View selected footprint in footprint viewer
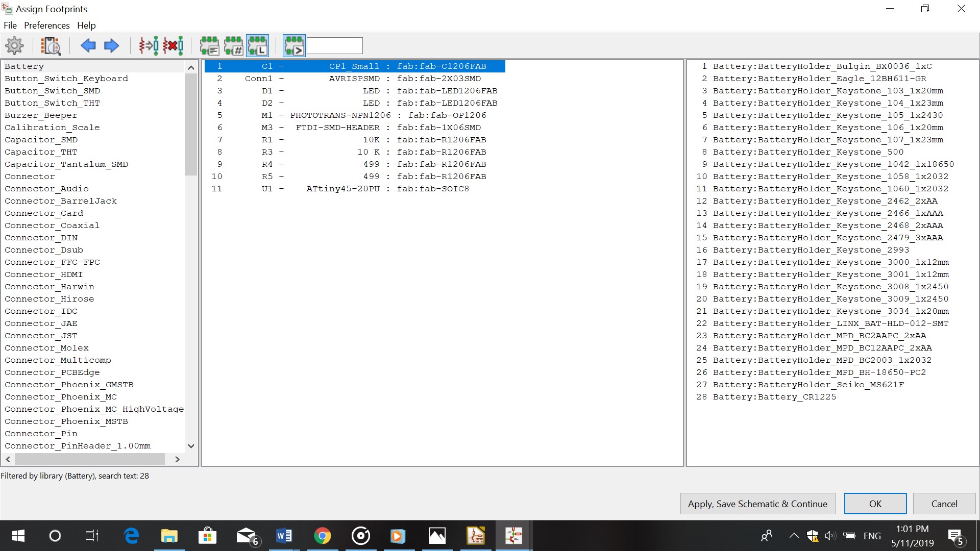Image resolution: width=980 pixels, height=551 pixels. [x=51, y=46]
